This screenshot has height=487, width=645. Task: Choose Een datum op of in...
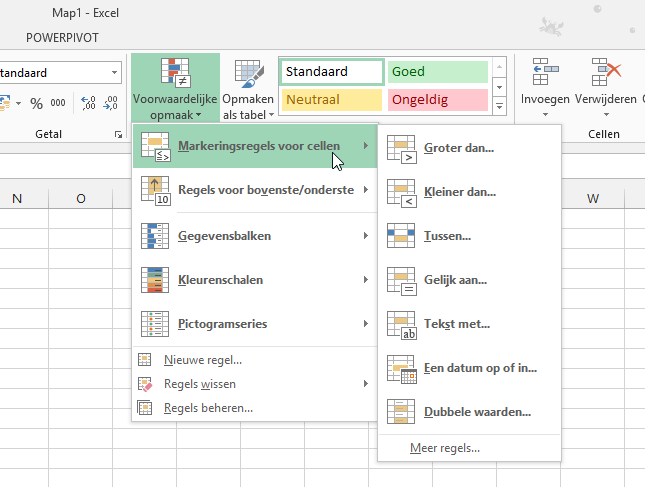click(480, 368)
